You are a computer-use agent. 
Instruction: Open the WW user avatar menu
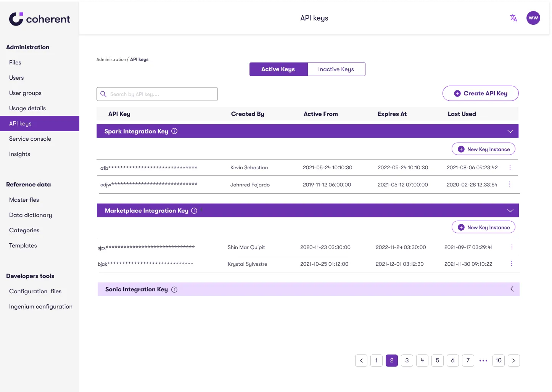(533, 18)
